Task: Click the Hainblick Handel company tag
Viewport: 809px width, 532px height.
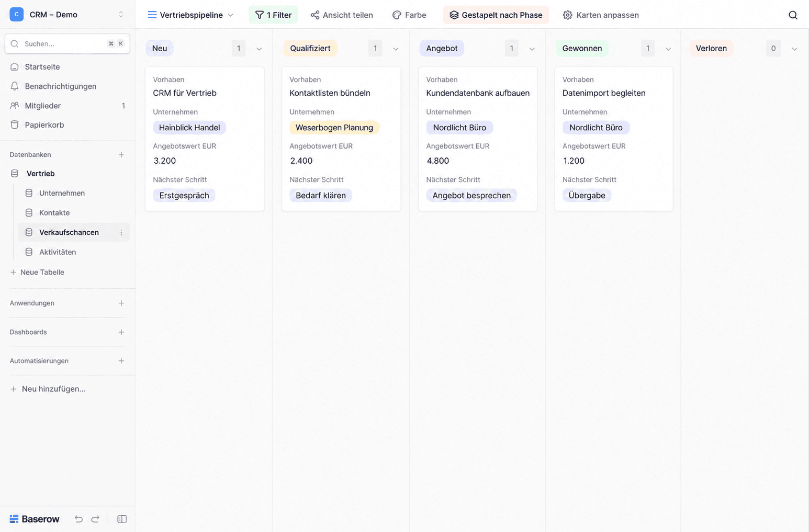Action: (x=189, y=128)
